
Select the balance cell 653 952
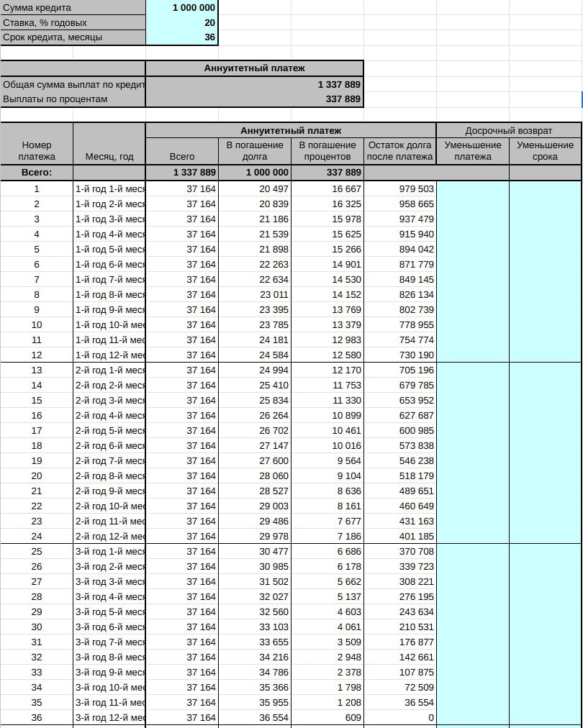[399, 400]
